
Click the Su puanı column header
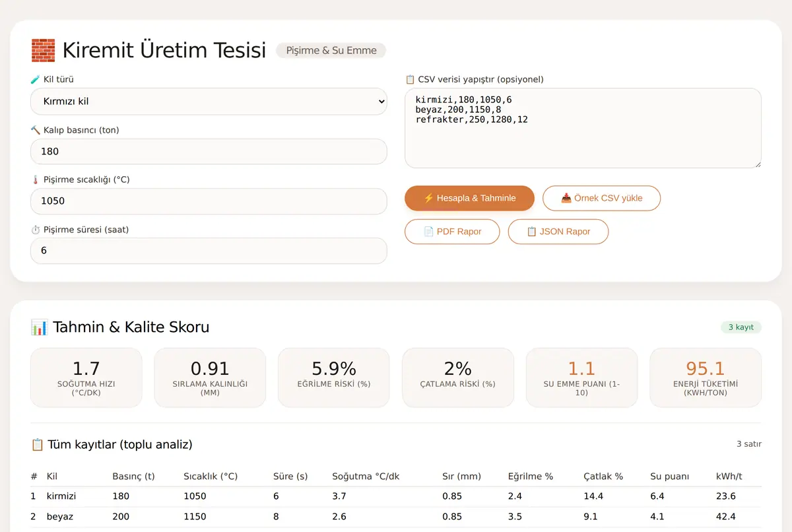669,477
